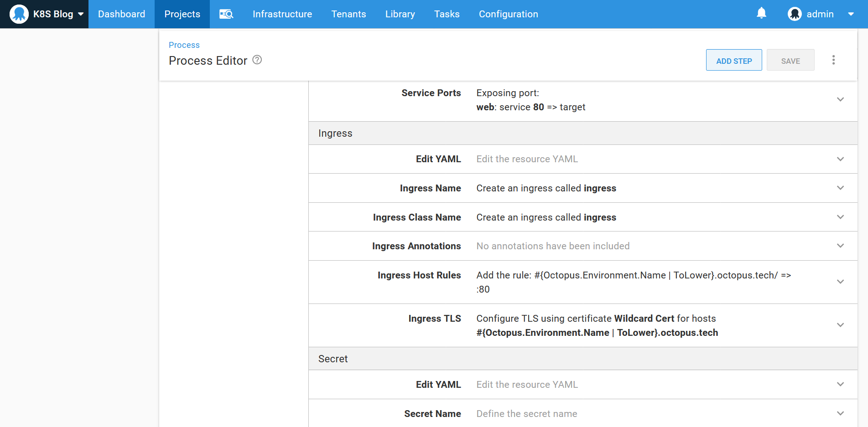Open the three-dot overflow menu
This screenshot has width=868, height=427.
(833, 60)
